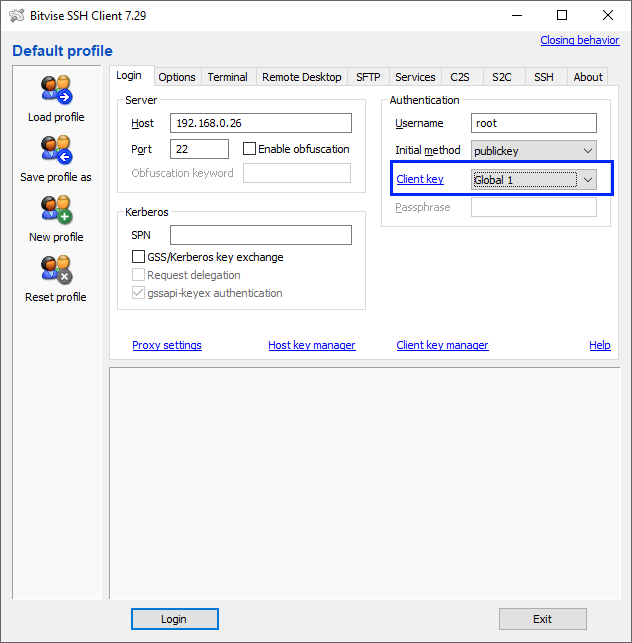Enable the obfuscation checkbox
The height and width of the screenshot is (643, 632).
click(x=249, y=149)
